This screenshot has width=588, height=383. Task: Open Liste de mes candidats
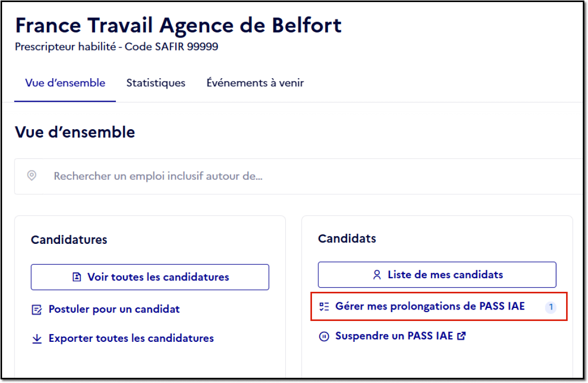(437, 275)
